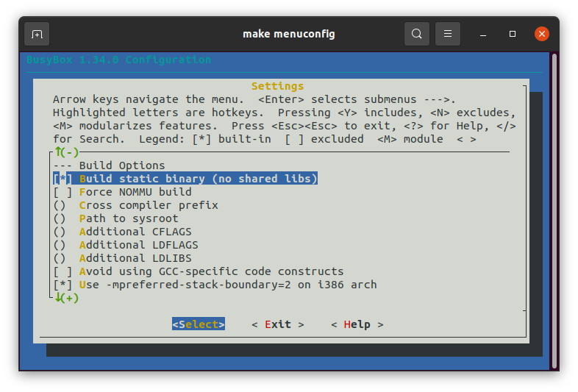Screen dimensions: 578x392
Task: Click the Settings menu title
Action: 277,86
